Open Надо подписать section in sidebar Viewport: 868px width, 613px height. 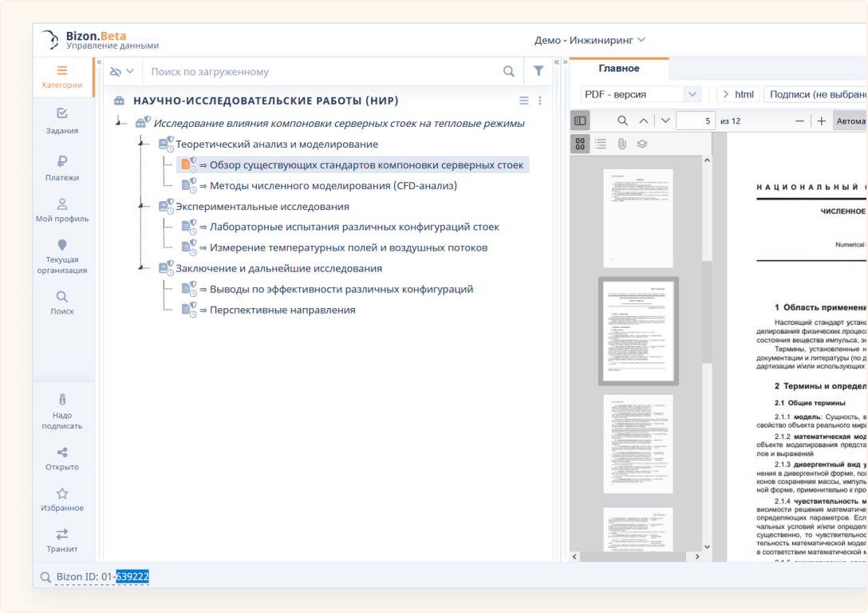tap(62, 412)
